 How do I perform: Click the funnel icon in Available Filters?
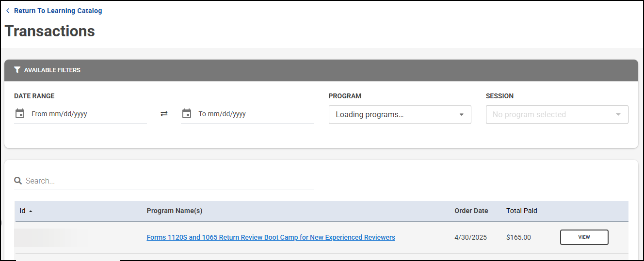click(17, 70)
